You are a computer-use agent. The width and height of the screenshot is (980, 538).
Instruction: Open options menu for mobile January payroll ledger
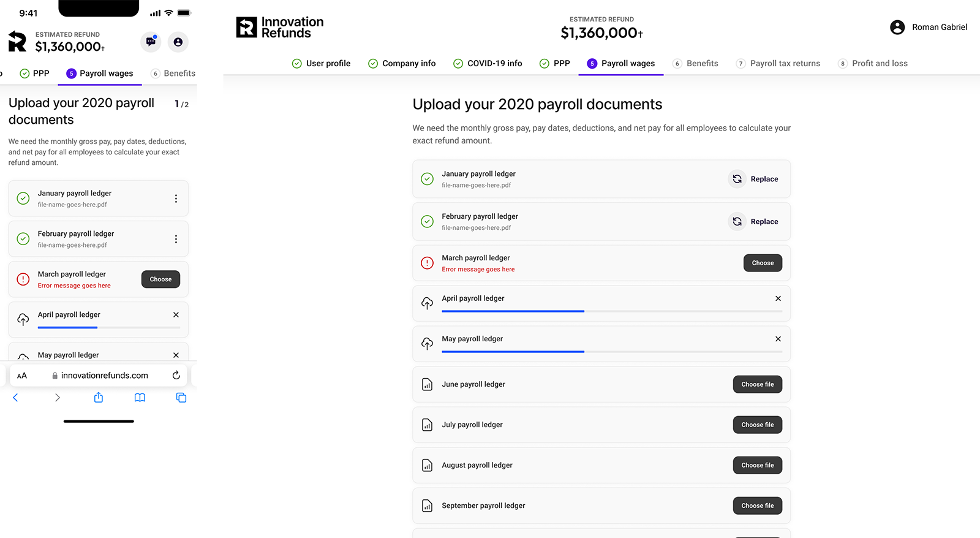coord(176,199)
